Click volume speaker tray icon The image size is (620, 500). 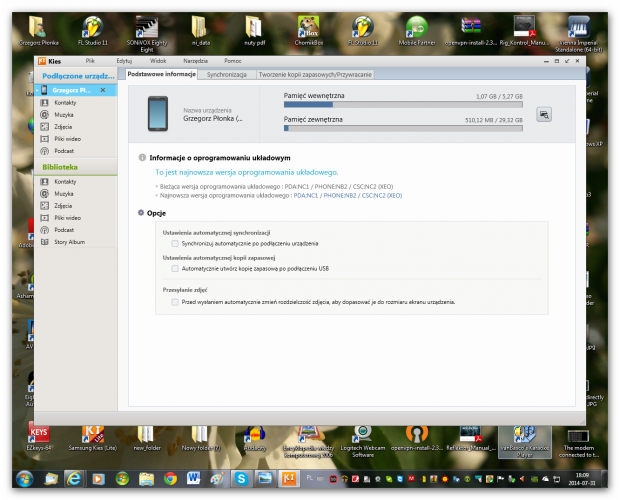(x=522, y=479)
